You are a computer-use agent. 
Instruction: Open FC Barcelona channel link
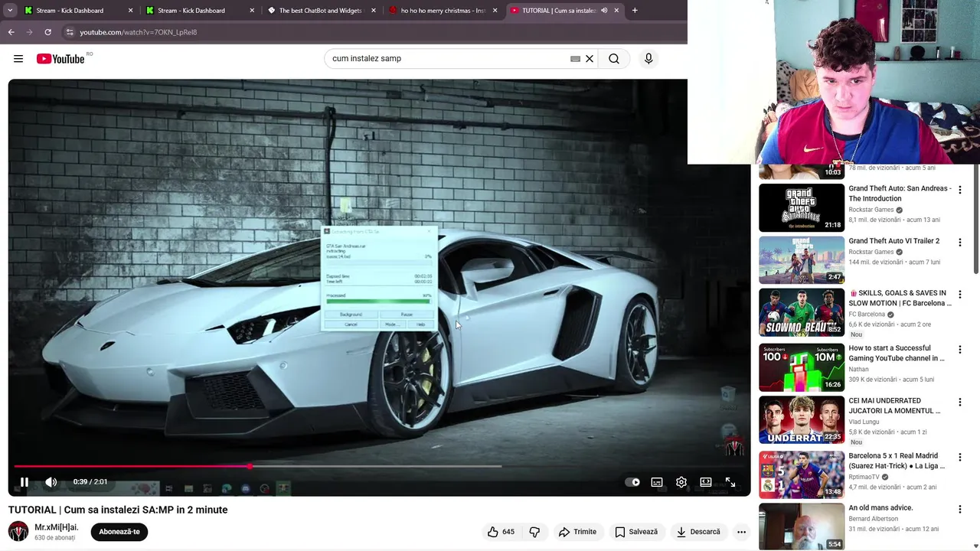click(867, 315)
